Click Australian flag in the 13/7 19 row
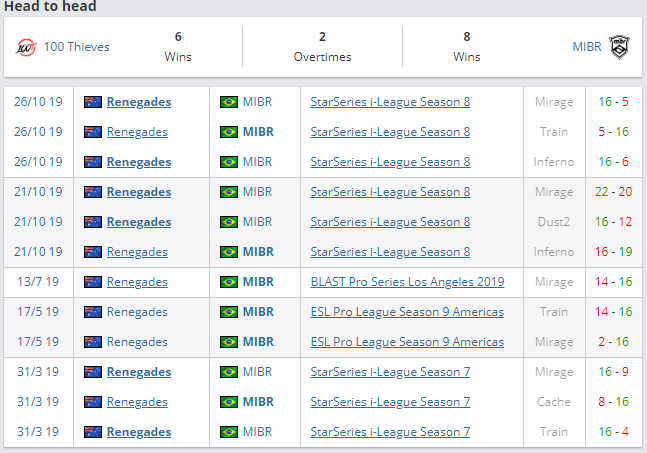 pyautogui.click(x=93, y=282)
